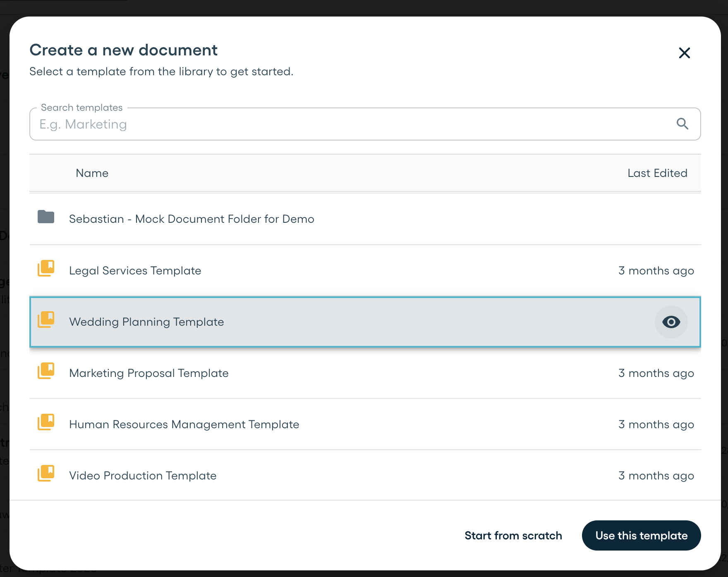Click "3 months ago" in Video Production row
Screen dimensions: 728x577
[656, 476]
